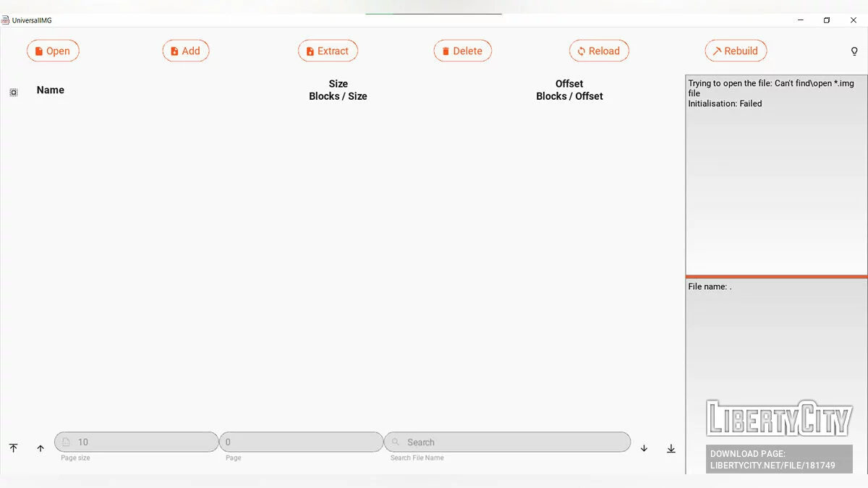Viewport: 868px width, 488px height.
Task: Click the Rebuild button
Action: pyautogui.click(x=736, y=51)
